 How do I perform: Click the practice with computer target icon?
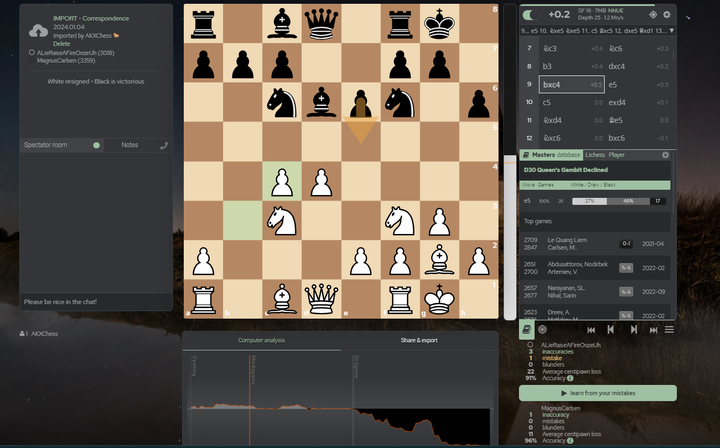pos(542,329)
